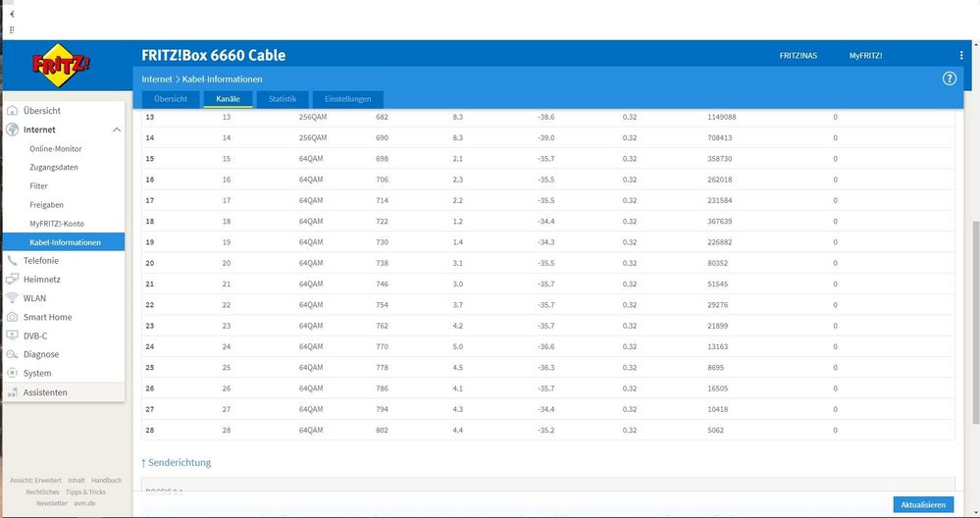Open Tipps & Tricks footer link
The height and width of the screenshot is (518, 980).
tap(85, 492)
